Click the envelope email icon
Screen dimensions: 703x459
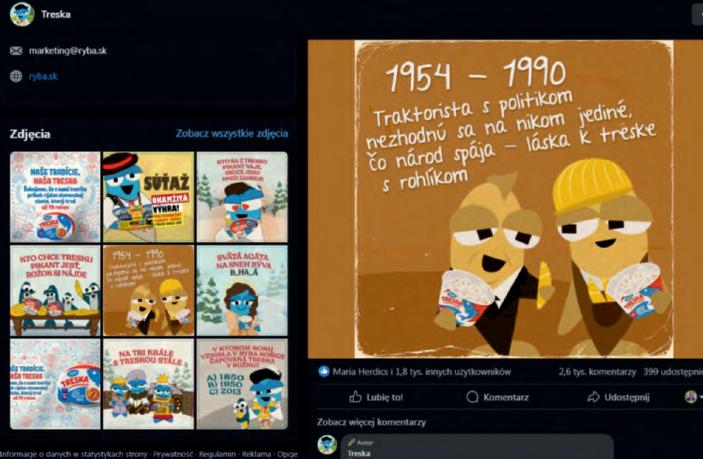point(16,51)
